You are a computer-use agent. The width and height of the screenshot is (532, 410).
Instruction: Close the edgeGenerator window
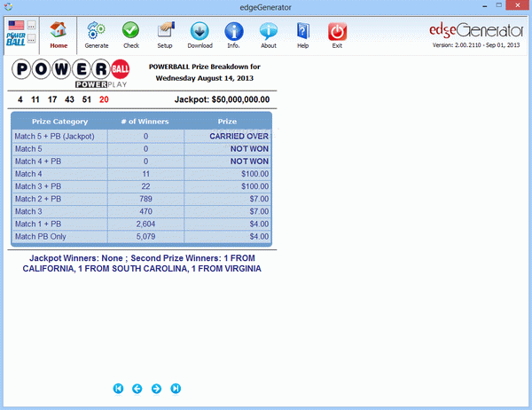click(518, 5)
